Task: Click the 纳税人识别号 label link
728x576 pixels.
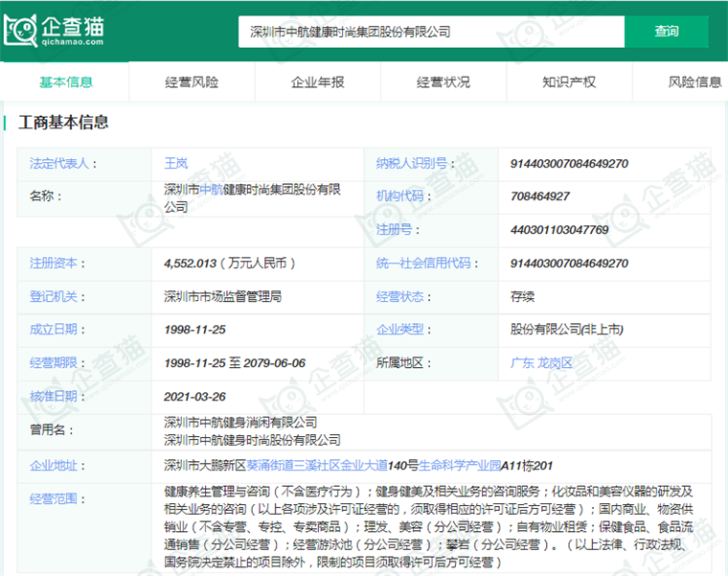Action: [x=411, y=164]
